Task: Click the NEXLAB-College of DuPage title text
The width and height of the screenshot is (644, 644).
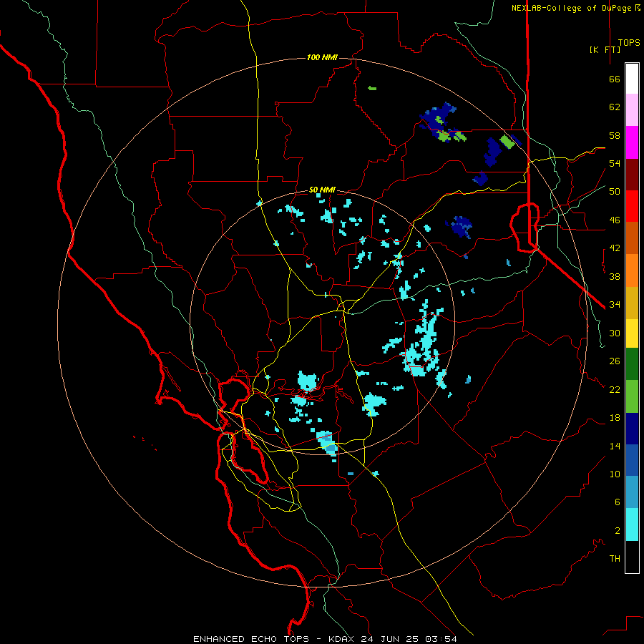Action: tap(572, 8)
